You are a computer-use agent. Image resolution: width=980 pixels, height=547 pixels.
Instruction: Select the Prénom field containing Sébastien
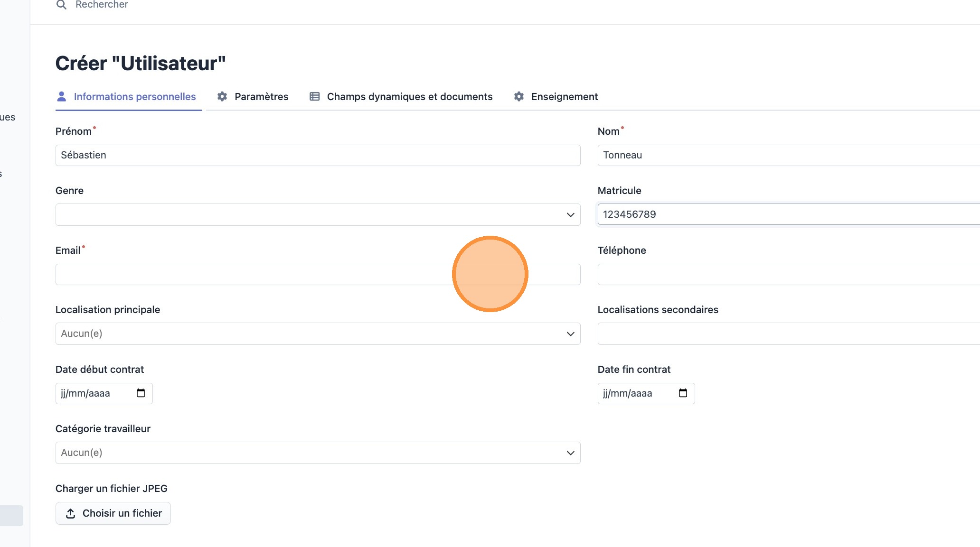coord(317,156)
